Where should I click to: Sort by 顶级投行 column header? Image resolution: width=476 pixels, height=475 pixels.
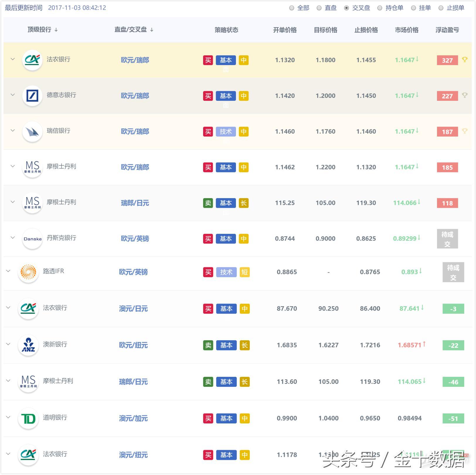[42, 30]
